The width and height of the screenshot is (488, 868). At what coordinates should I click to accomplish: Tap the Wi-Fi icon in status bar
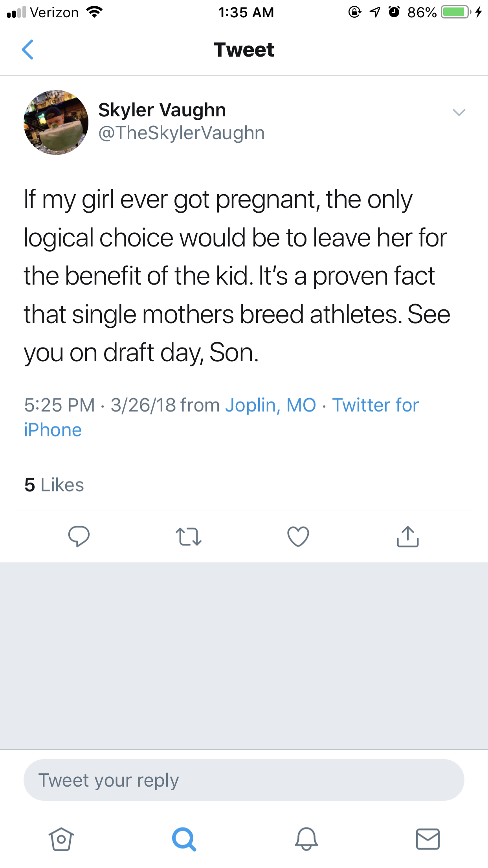[94, 12]
